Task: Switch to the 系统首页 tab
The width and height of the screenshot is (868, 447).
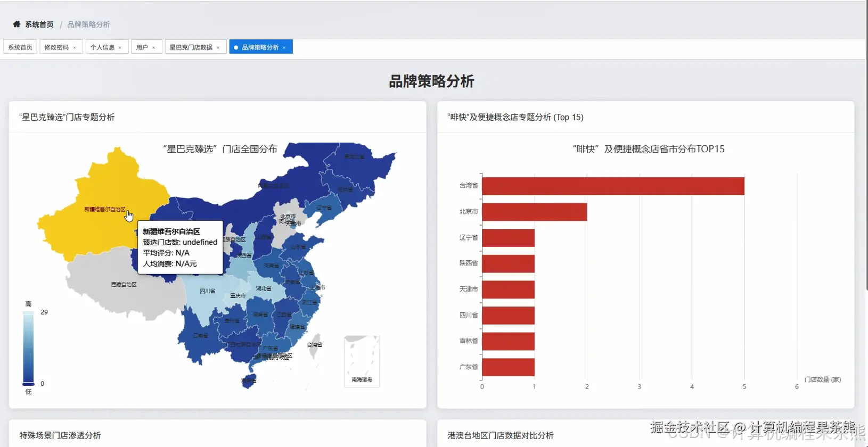Action: click(20, 47)
